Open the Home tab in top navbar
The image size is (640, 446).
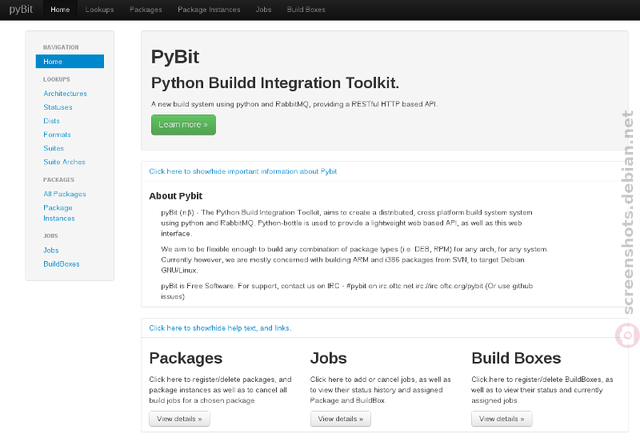coord(60,9)
